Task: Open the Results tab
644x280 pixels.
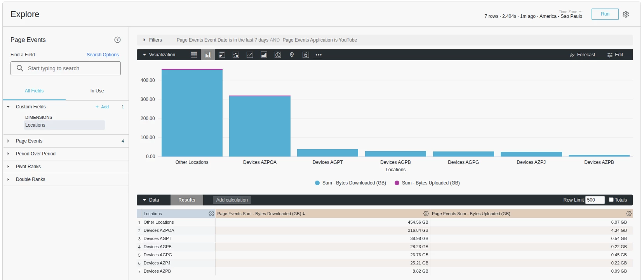Action: (187, 200)
